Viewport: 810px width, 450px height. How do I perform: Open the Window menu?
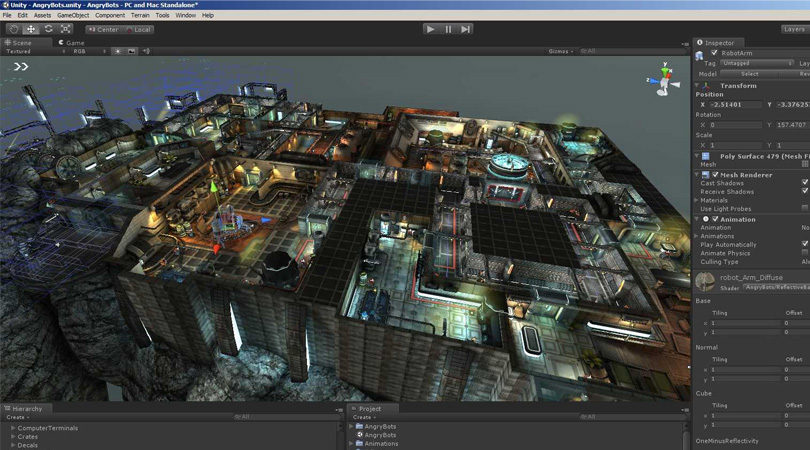coord(185,15)
